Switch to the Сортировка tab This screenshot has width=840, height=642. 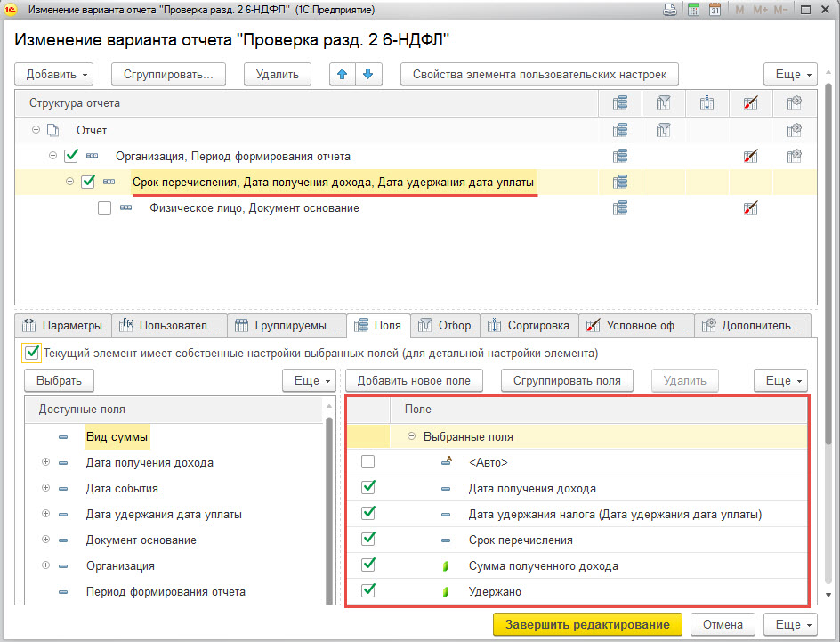click(x=529, y=325)
